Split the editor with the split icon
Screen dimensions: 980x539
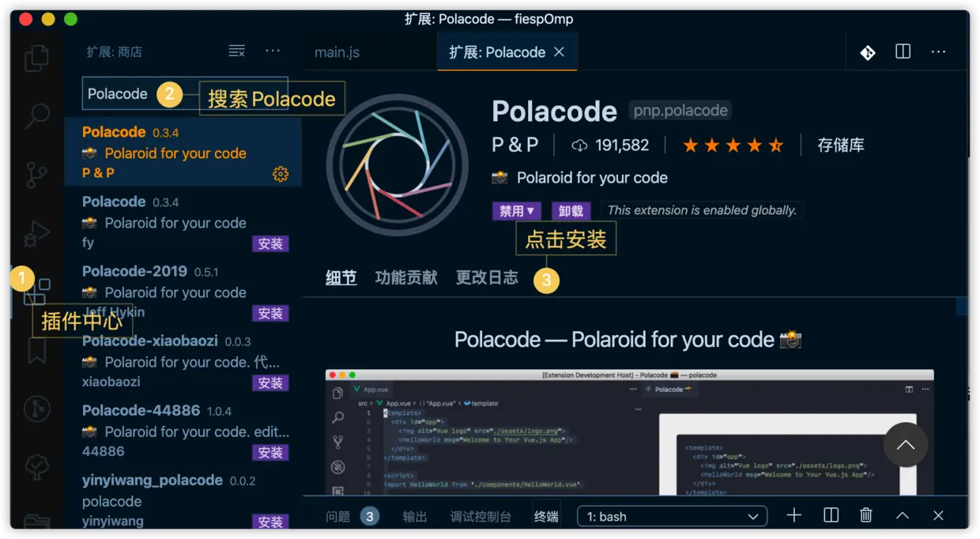click(903, 51)
